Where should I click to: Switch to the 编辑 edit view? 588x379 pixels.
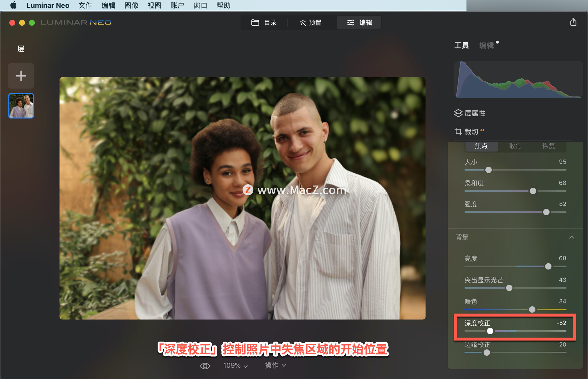pyautogui.click(x=359, y=23)
